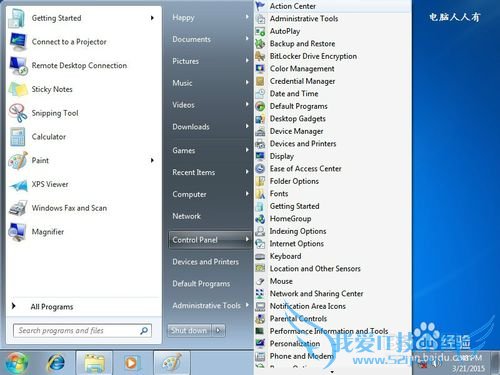500x375 pixels.
Task: Select Videos in the Start menu
Action: pyautogui.click(x=210, y=105)
